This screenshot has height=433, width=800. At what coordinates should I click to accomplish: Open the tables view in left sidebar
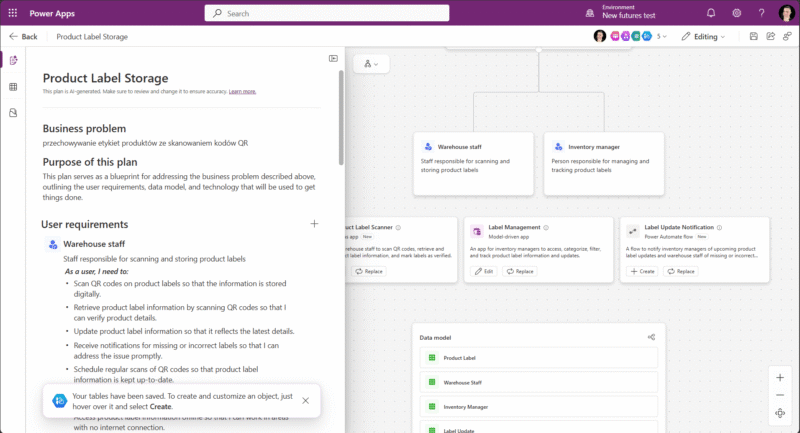point(13,87)
